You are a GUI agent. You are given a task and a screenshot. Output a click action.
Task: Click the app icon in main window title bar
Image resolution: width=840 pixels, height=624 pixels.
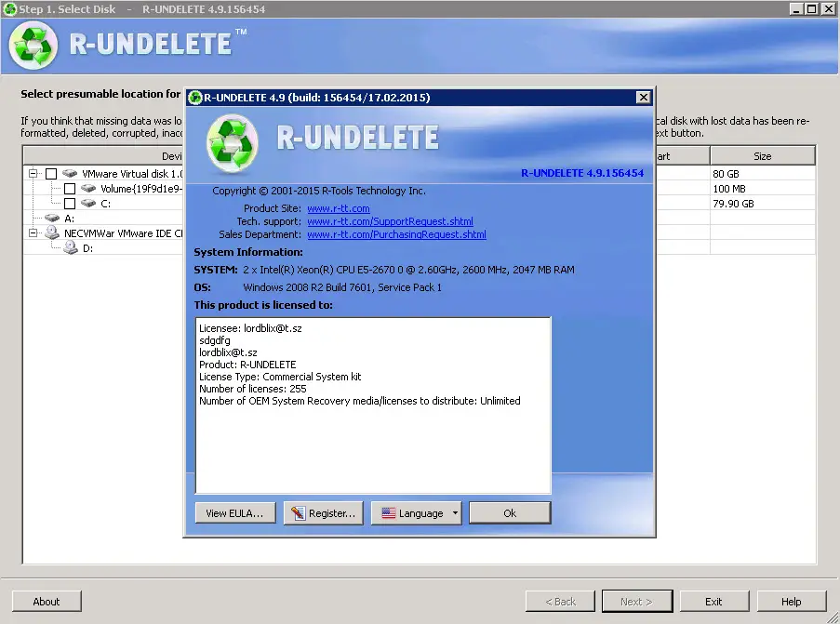(10, 9)
